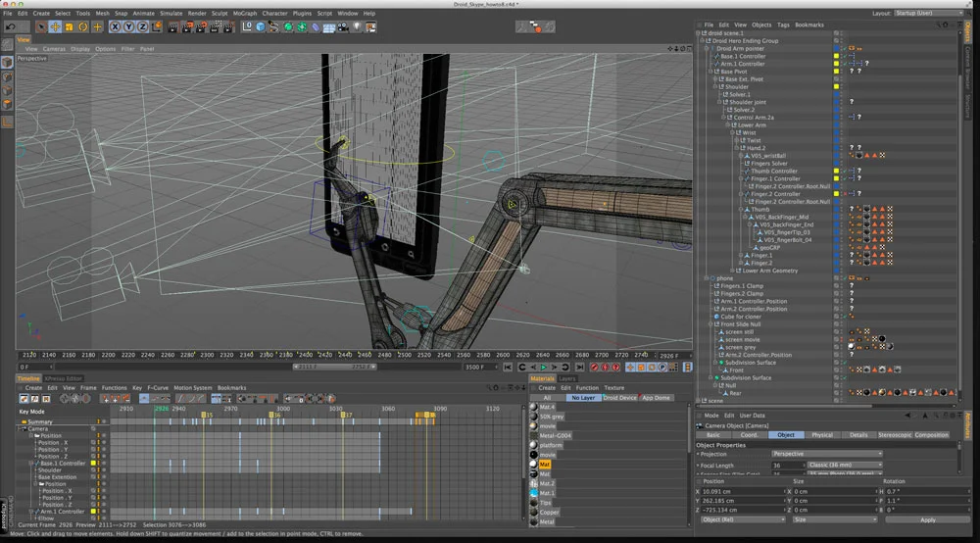Add a Camera object from toolbar
Image resolution: width=980 pixels, height=543 pixels.
pos(343,26)
